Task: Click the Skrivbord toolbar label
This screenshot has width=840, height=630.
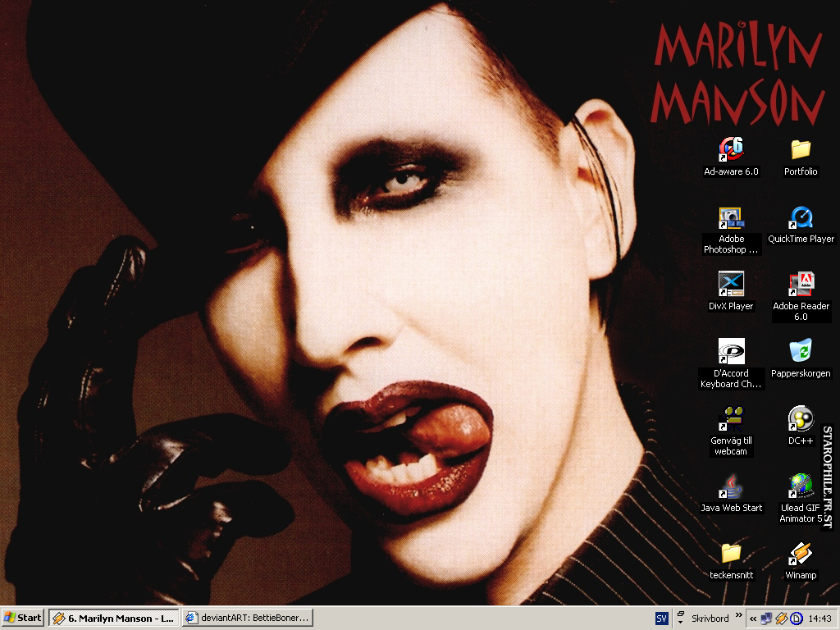Action: (710, 619)
